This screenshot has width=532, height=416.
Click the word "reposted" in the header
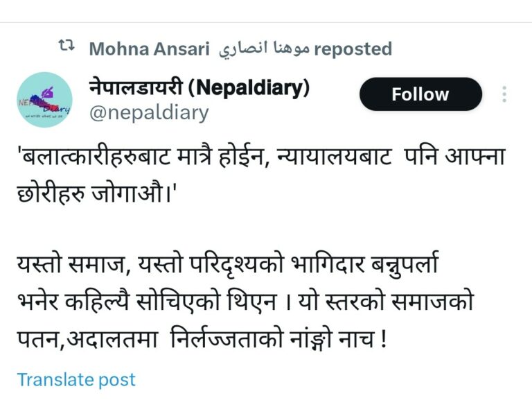[x=353, y=49]
